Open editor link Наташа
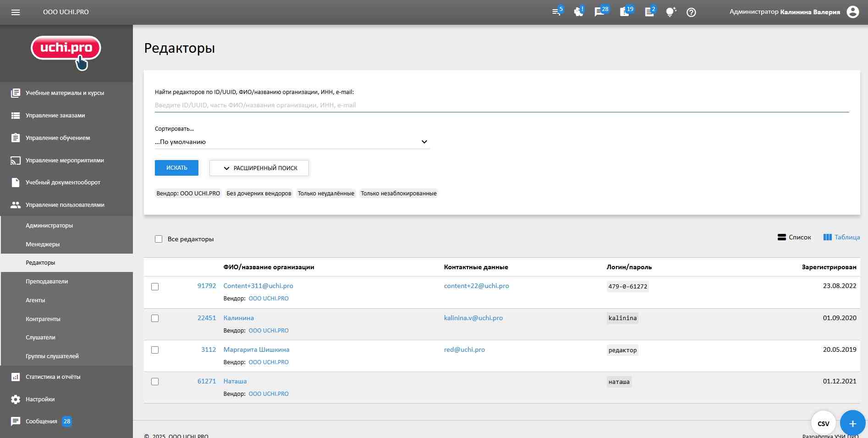The width and height of the screenshot is (868, 438). pos(235,381)
